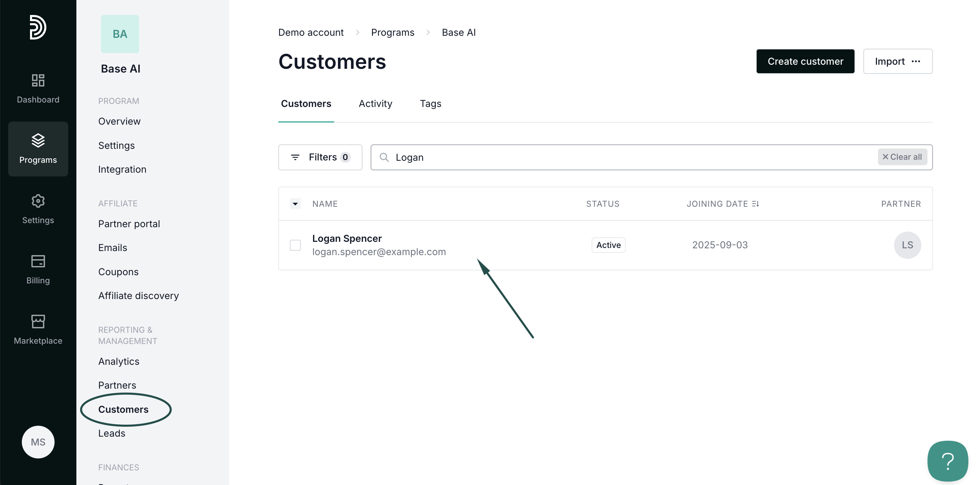Open the Billing icon
Screen dimensions: 980x485
pos(38,262)
